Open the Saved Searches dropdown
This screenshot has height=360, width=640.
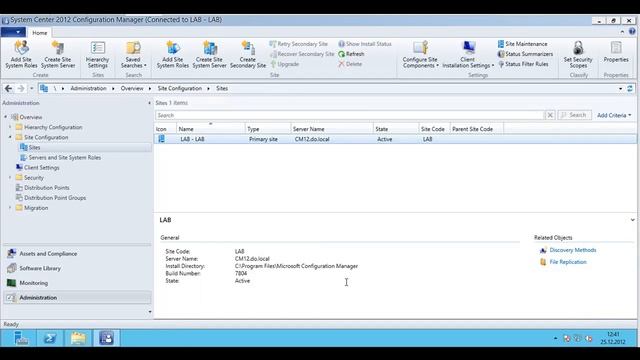point(133,54)
